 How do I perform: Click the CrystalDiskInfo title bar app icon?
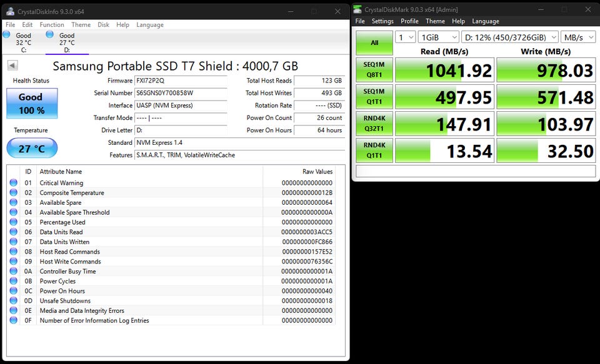pos(11,11)
